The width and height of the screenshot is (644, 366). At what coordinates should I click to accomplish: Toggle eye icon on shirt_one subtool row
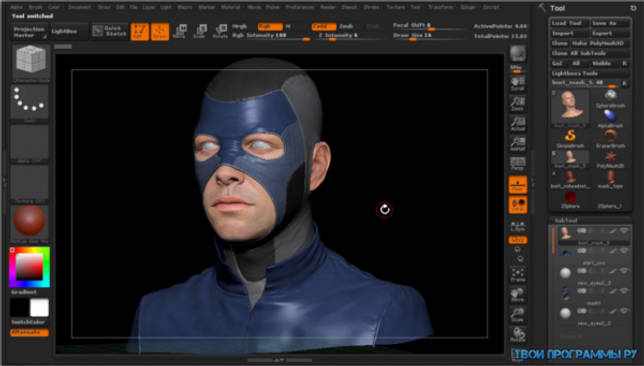coord(624,251)
